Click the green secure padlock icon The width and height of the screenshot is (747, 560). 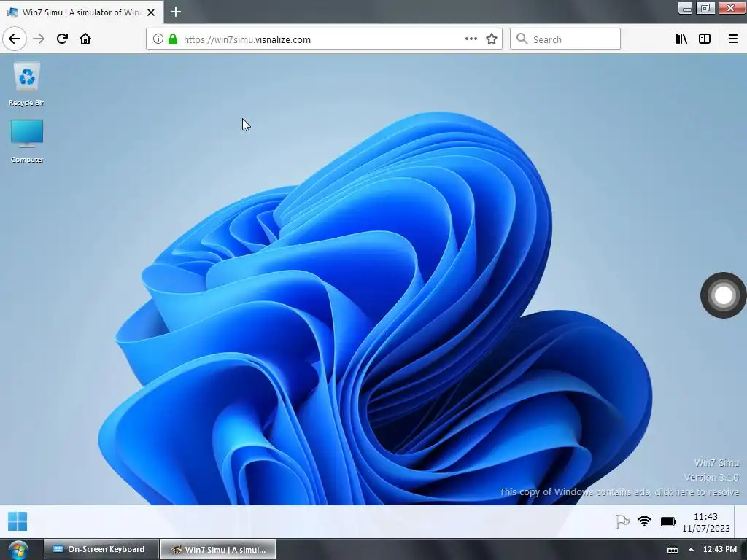coord(173,39)
